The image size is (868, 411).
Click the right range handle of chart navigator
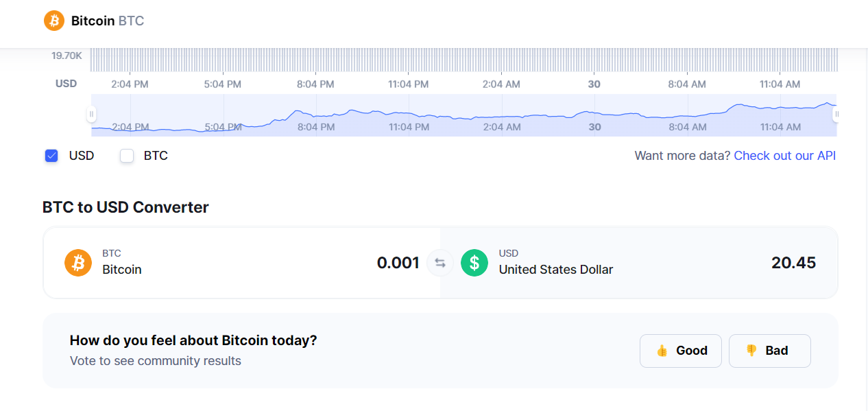(836, 114)
